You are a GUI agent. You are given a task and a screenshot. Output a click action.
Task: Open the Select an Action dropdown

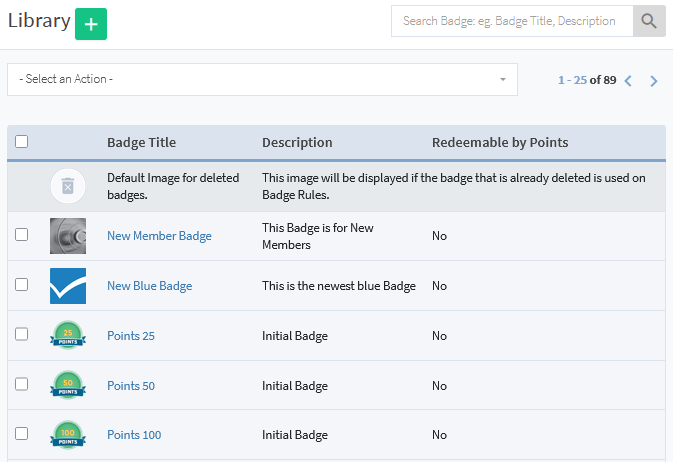click(262, 79)
